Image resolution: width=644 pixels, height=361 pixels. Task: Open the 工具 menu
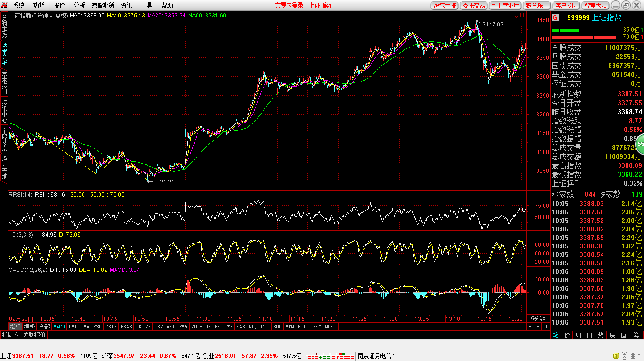pos(147,5)
